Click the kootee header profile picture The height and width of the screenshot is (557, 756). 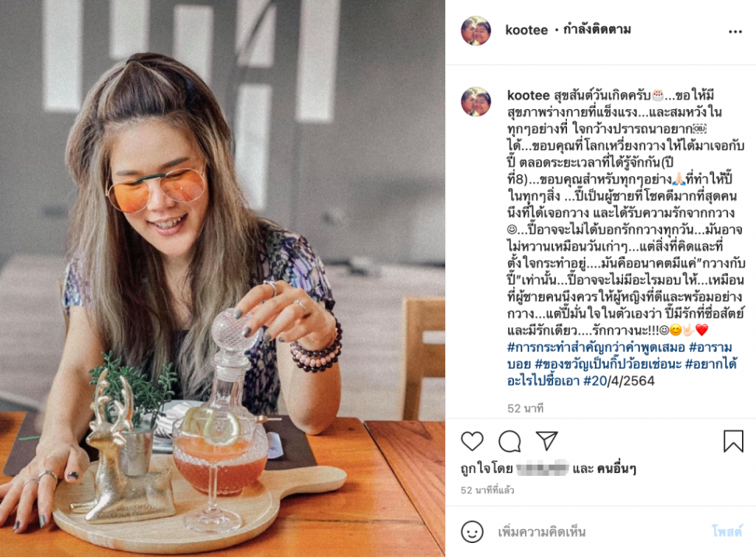pyautogui.click(x=476, y=31)
